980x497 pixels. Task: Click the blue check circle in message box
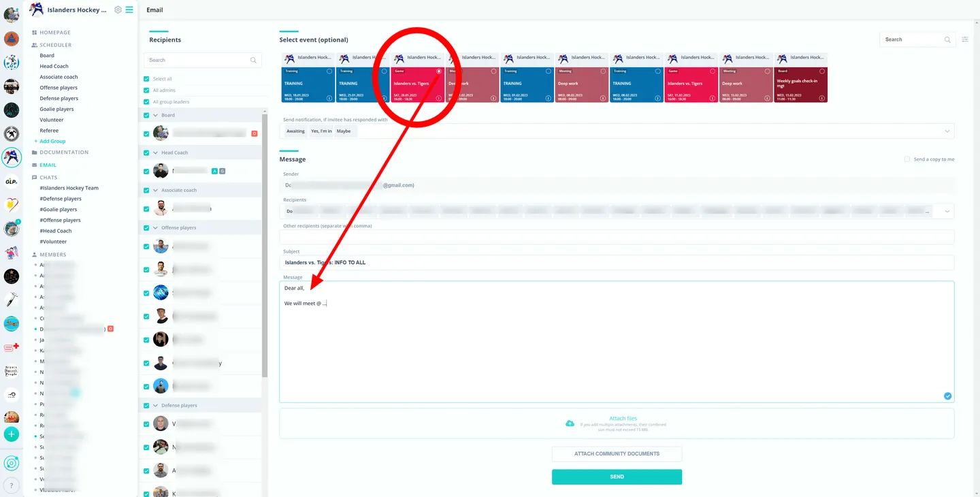[x=947, y=396]
